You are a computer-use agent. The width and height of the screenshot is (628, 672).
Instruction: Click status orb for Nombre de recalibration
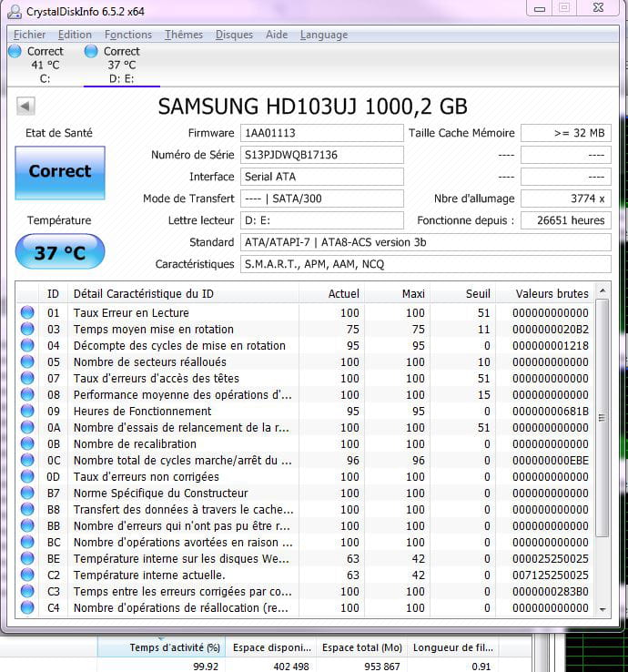pos(27,444)
